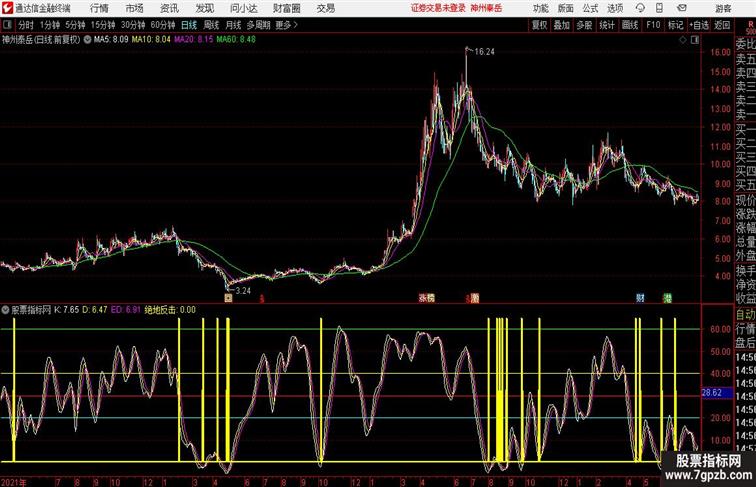756x487 pixels.
Task: Click the 2021年 date axis label
Action: pos(14,482)
